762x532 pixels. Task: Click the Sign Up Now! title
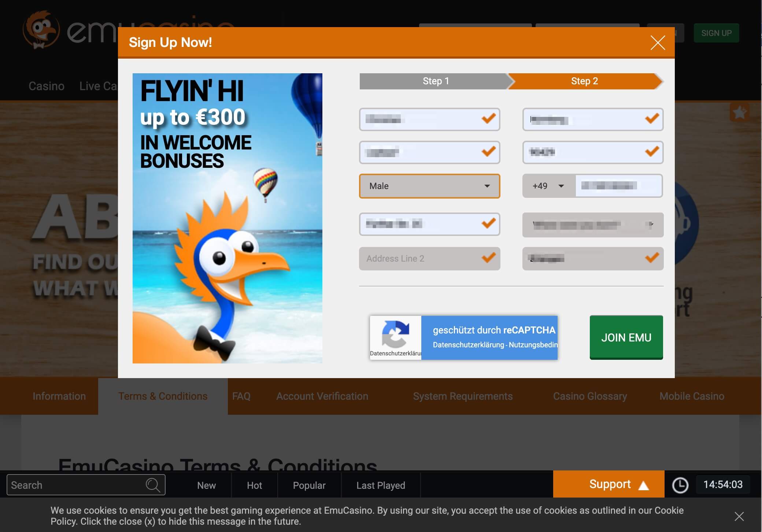point(170,43)
